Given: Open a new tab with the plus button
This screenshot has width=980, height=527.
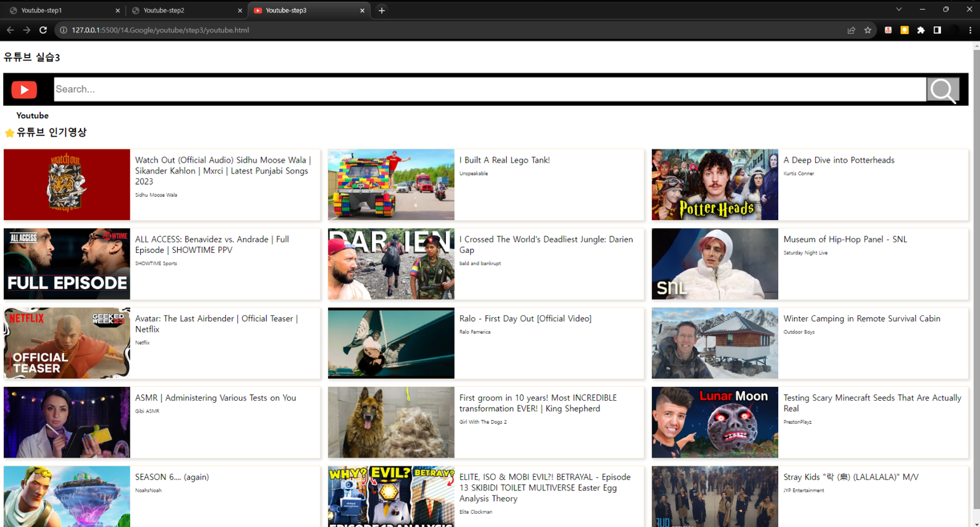Looking at the screenshot, I should [382, 10].
